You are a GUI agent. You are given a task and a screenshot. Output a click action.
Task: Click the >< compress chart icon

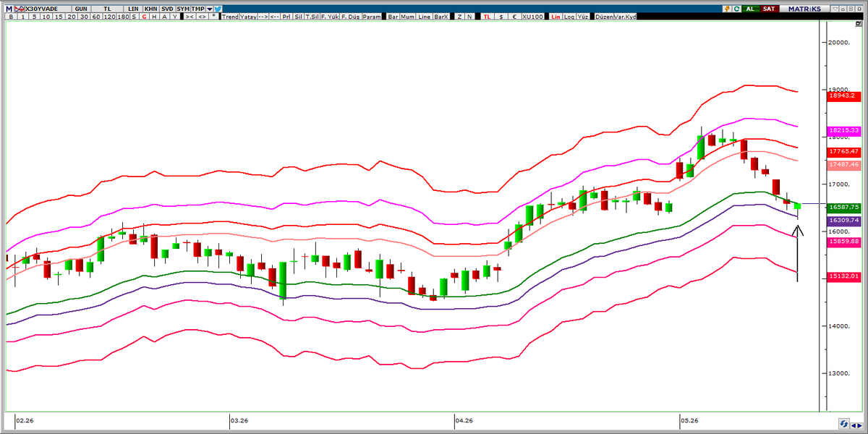pos(190,17)
